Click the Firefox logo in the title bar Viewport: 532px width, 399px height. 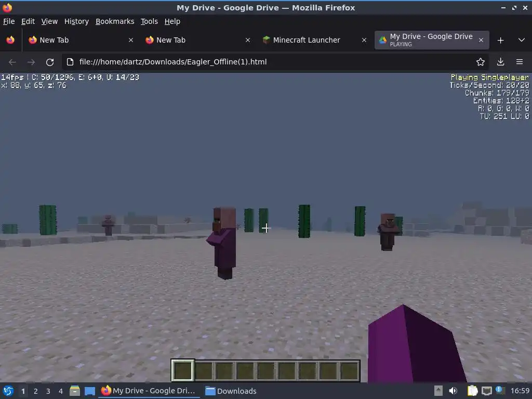(x=7, y=7)
